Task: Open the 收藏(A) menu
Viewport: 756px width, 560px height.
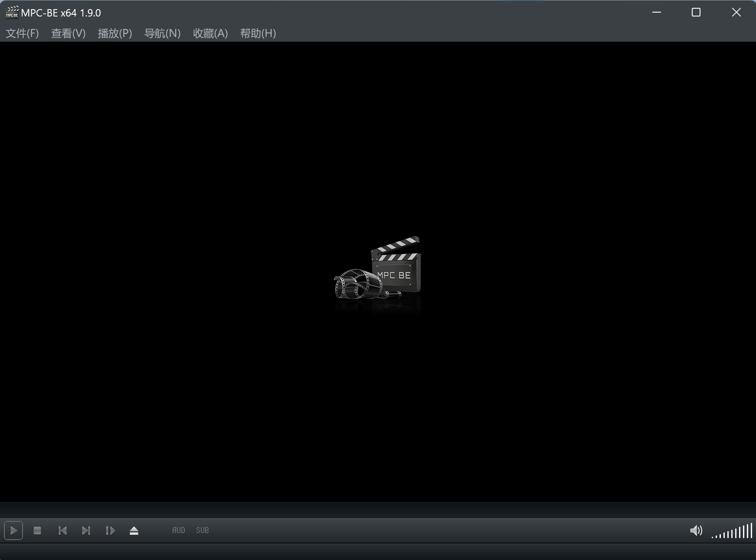Action: tap(210, 33)
